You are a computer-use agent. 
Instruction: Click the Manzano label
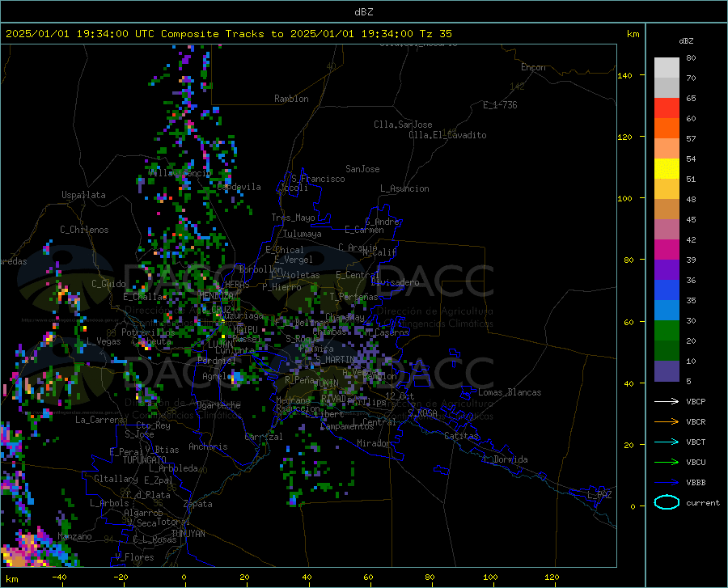click(74, 536)
